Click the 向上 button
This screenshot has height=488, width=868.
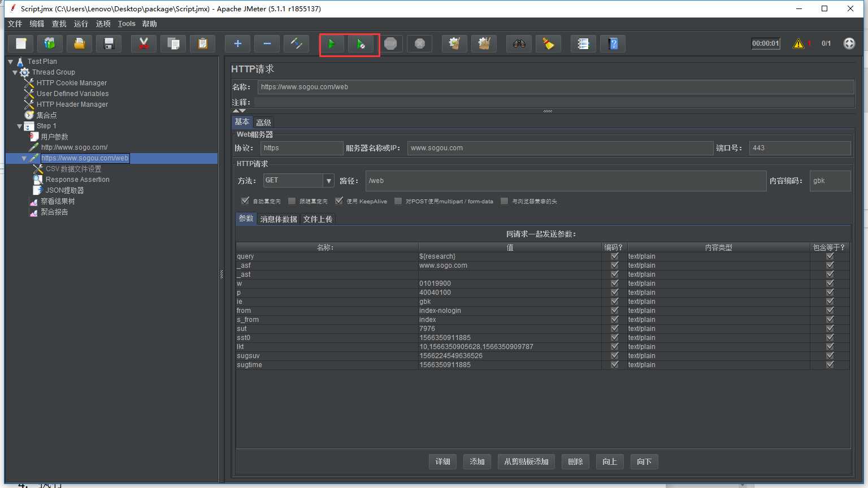coord(610,462)
